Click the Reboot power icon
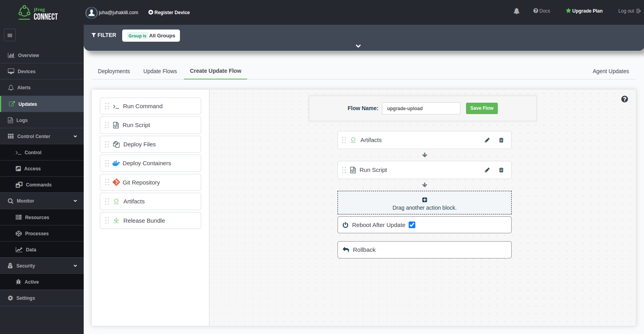This screenshot has height=334, width=644. pos(345,225)
